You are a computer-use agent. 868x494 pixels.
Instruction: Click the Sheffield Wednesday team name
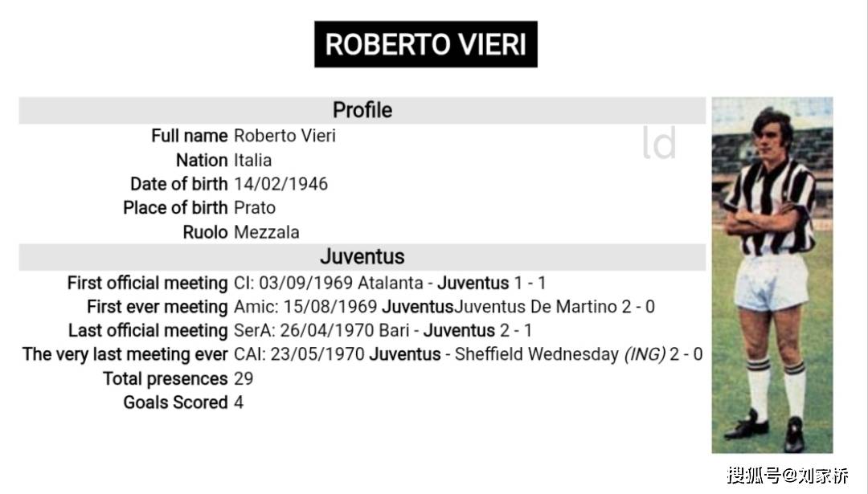coord(536,355)
